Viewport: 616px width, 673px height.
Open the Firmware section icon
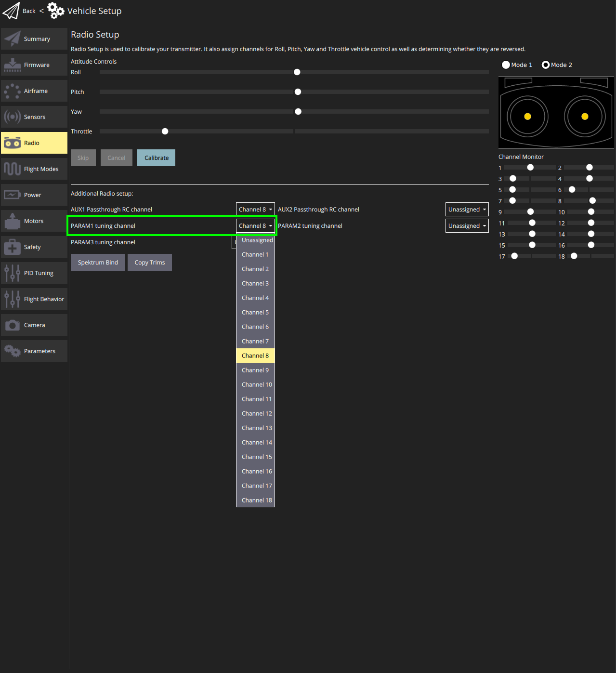pos(13,65)
